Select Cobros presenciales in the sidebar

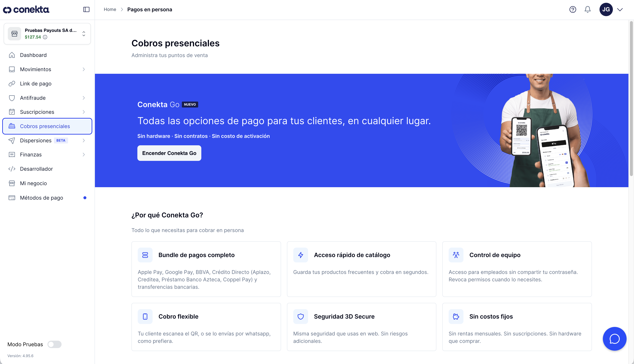(x=47, y=126)
